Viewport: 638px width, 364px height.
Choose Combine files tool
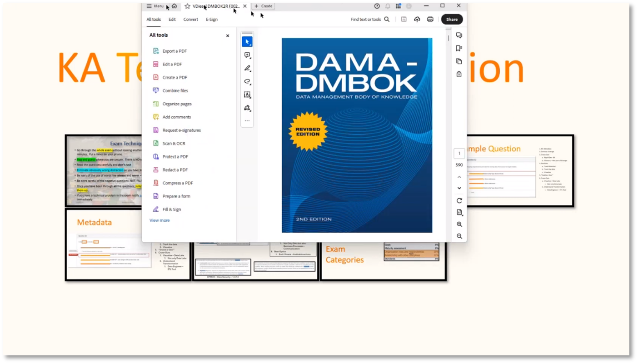point(170,90)
